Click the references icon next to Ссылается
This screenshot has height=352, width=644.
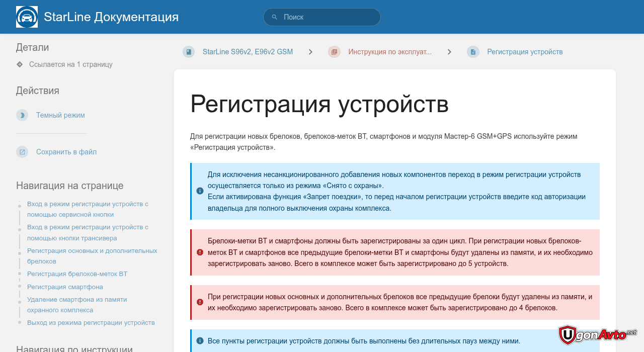[x=20, y=64]
